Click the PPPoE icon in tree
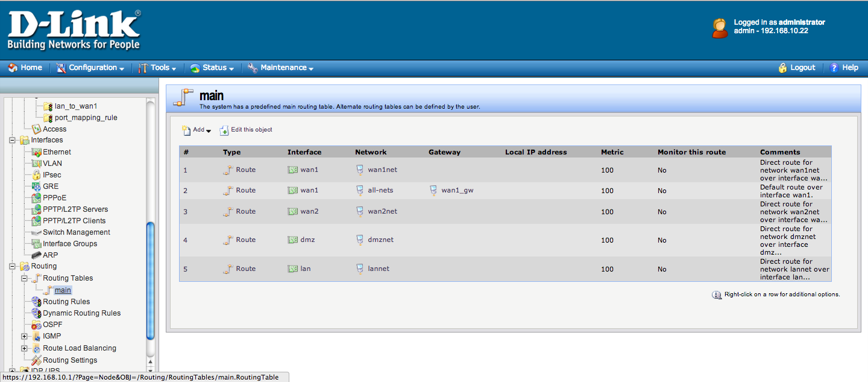 pos(36,198)
